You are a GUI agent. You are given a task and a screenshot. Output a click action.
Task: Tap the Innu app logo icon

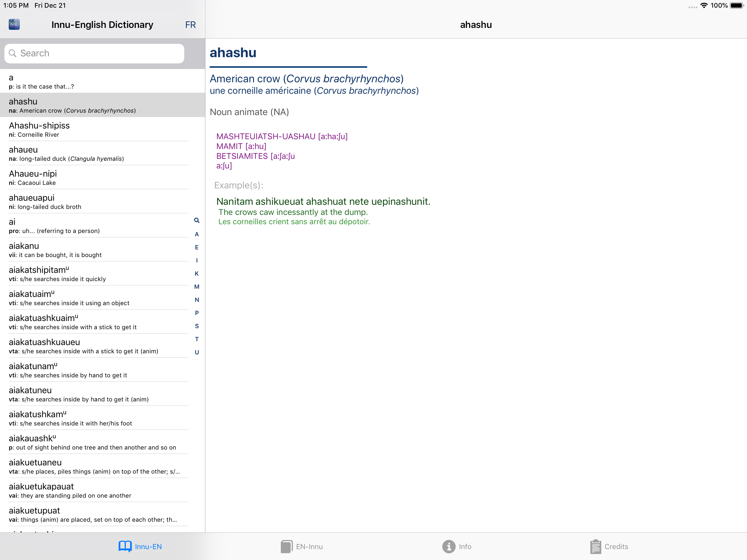tap(14, 24)
